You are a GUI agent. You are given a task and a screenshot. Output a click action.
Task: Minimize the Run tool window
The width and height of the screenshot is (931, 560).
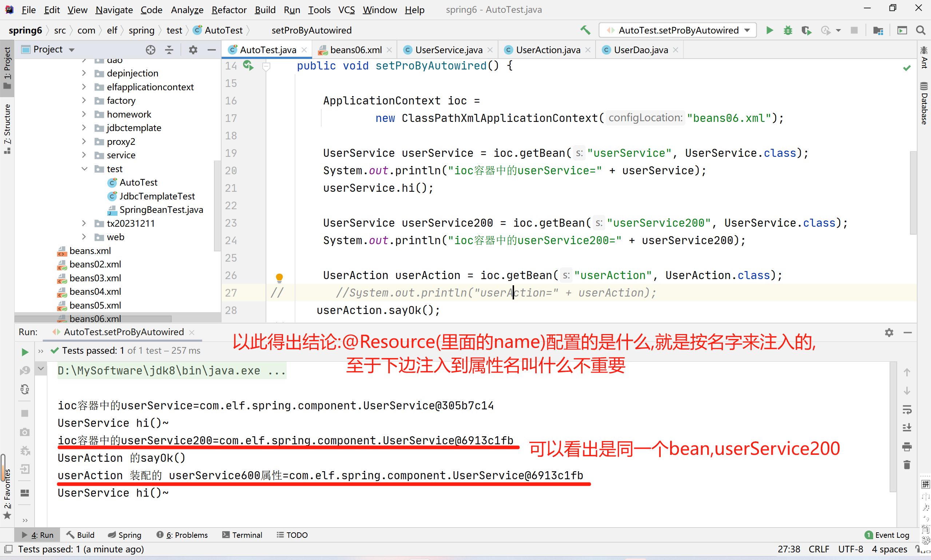tap(908, 333)
